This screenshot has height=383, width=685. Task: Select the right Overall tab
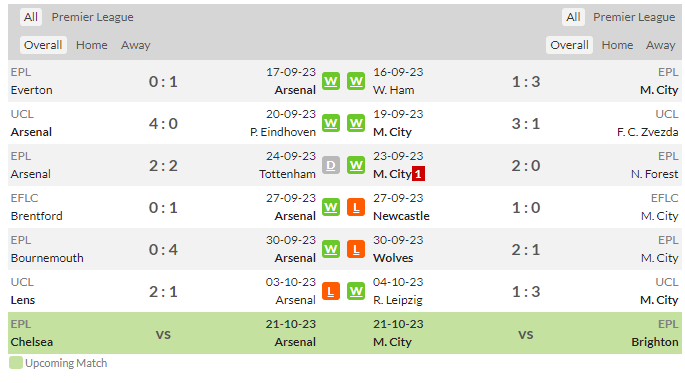tap(569, 45)
